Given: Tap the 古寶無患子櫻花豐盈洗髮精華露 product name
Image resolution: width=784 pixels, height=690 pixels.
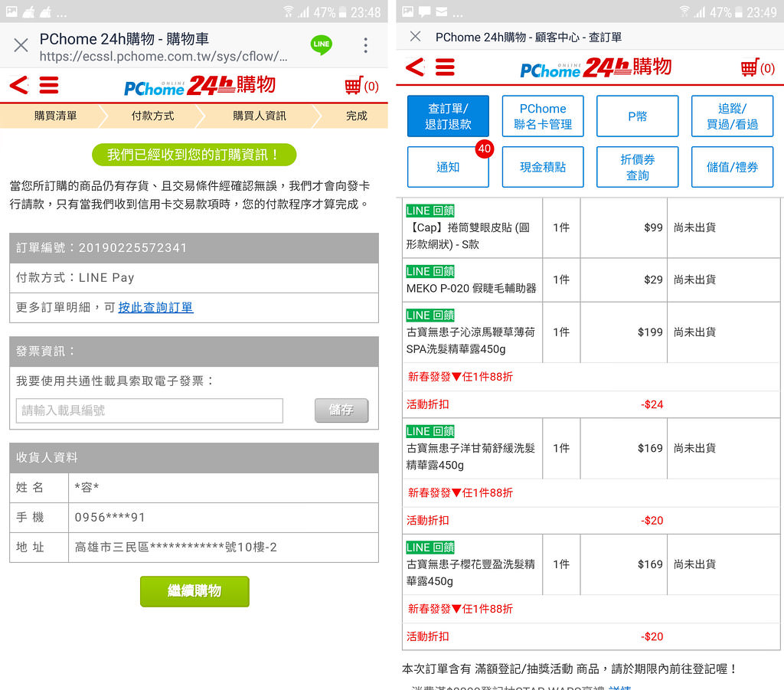Looking at the screenshot, I should click(x=471, y=573).
